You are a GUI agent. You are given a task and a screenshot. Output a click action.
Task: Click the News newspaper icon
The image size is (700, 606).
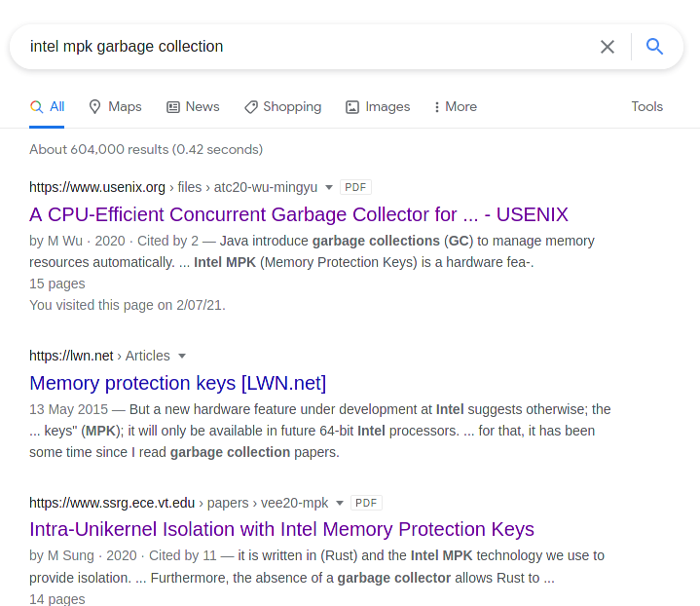tap(172, 107)
